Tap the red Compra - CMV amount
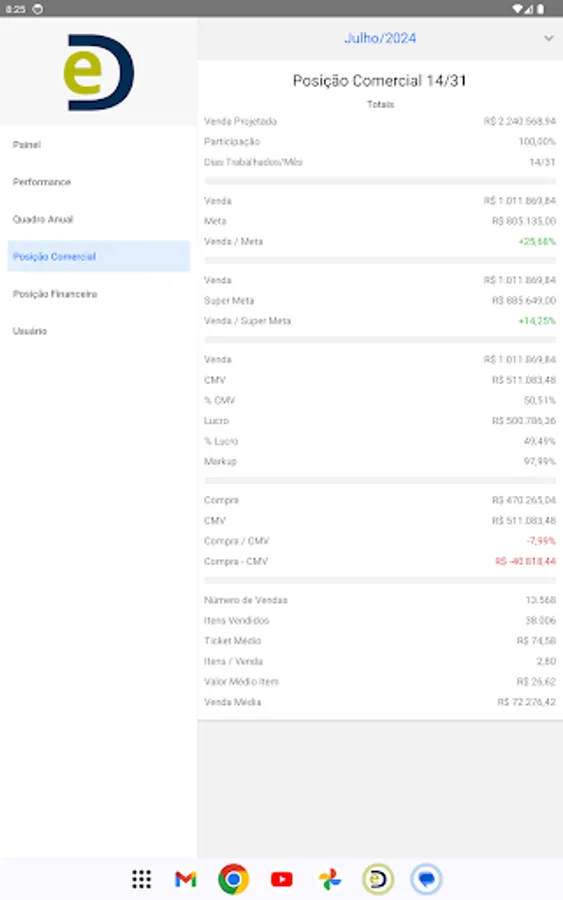The image size is (563, 900). click(525, 561)
